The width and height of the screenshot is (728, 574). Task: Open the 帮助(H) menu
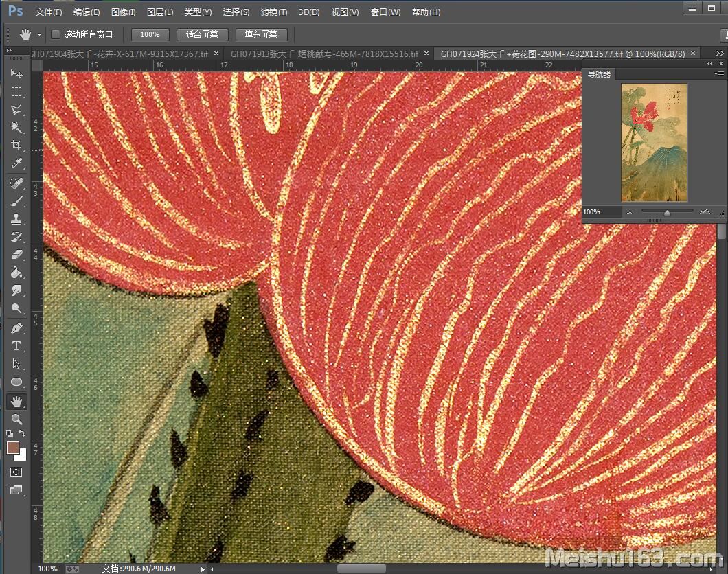pos(426,12)
